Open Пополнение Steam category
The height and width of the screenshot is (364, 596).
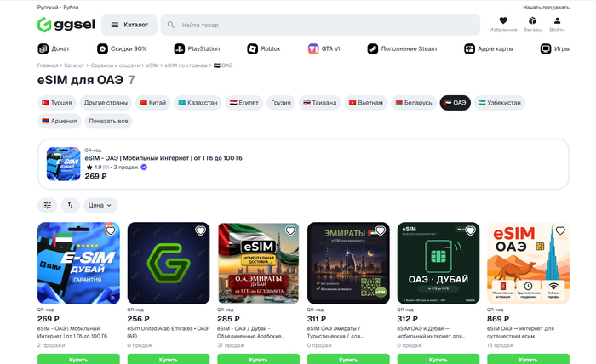tap(402, 48)
